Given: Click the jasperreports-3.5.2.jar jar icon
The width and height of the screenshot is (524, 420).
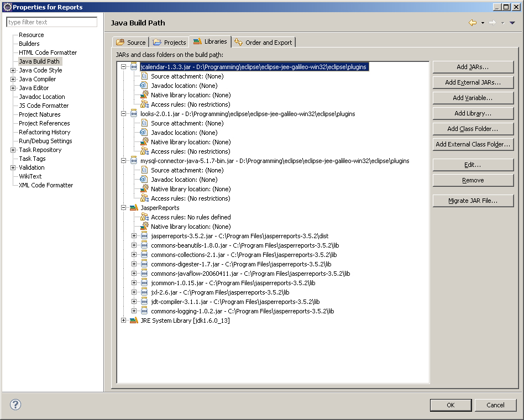Looking at the screenshot, I should coord(144,236).
